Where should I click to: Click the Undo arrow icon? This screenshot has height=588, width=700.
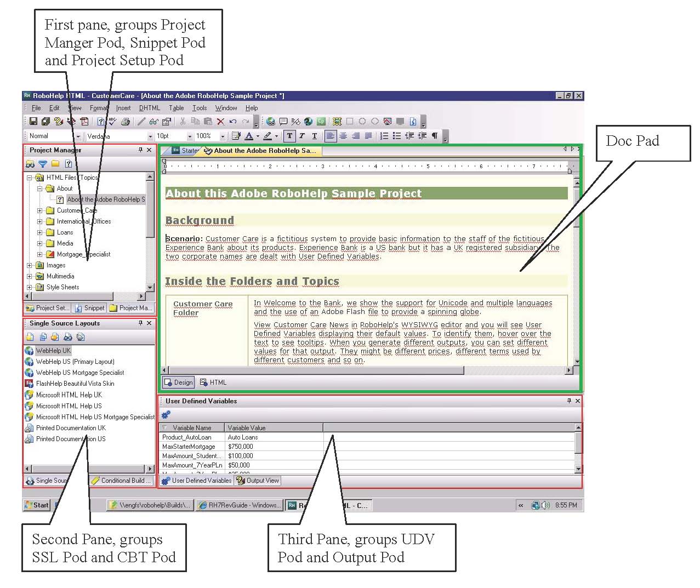[x=233, y=122]
